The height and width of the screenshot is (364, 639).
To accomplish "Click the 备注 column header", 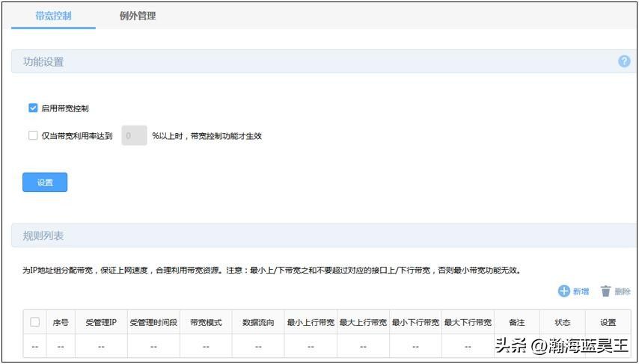I will pos(516,323).
